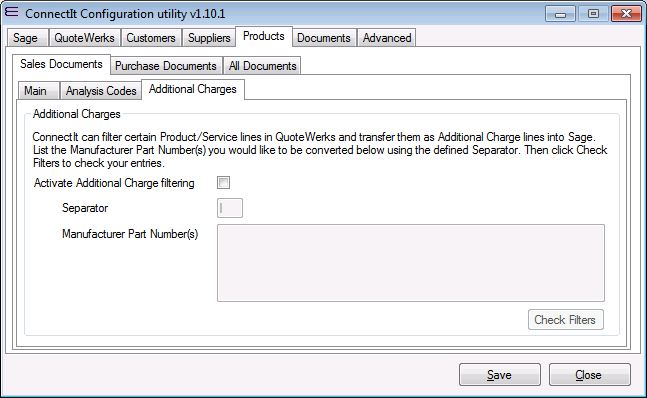
Task: Select the Analysis Codes tab
Action: coord(102,90)
